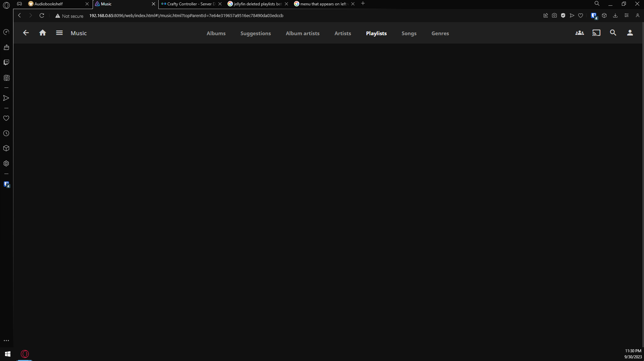Switch to the Audiobookshelf browser tab
This screenshot has width=644, height=361.
click(x=54, y=4)
